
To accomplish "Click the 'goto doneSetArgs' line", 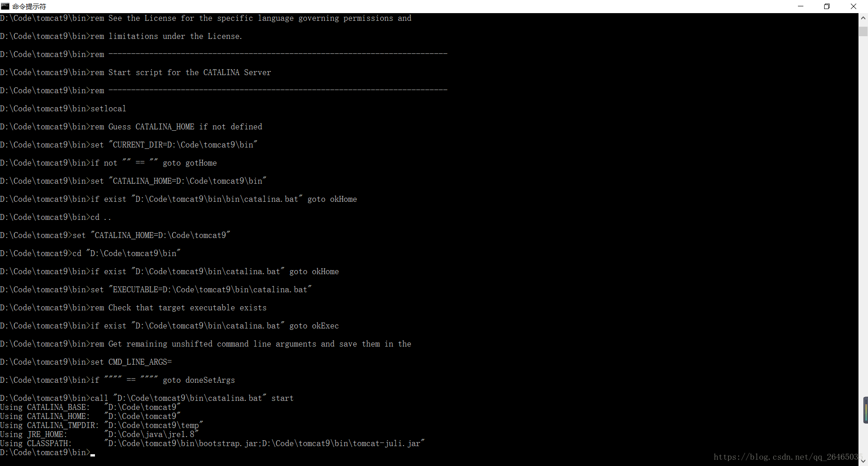I will pyautogui.click(x=118, y=380).
